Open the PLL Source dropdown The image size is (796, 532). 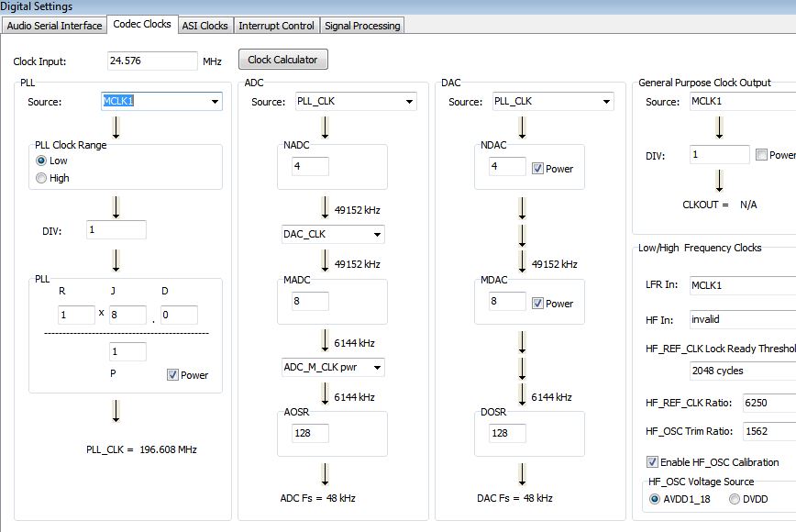pyautogui.click(x=162, y=102)
